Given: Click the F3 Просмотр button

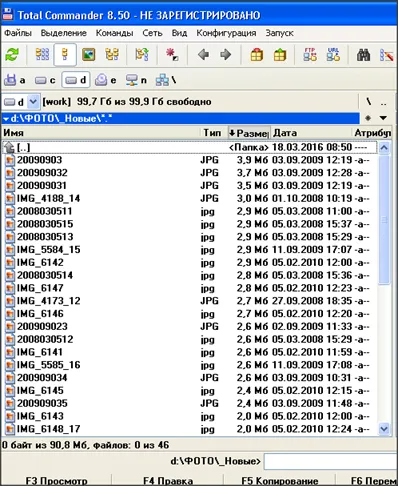Looking at the screenshot, I should pos(57,481).
